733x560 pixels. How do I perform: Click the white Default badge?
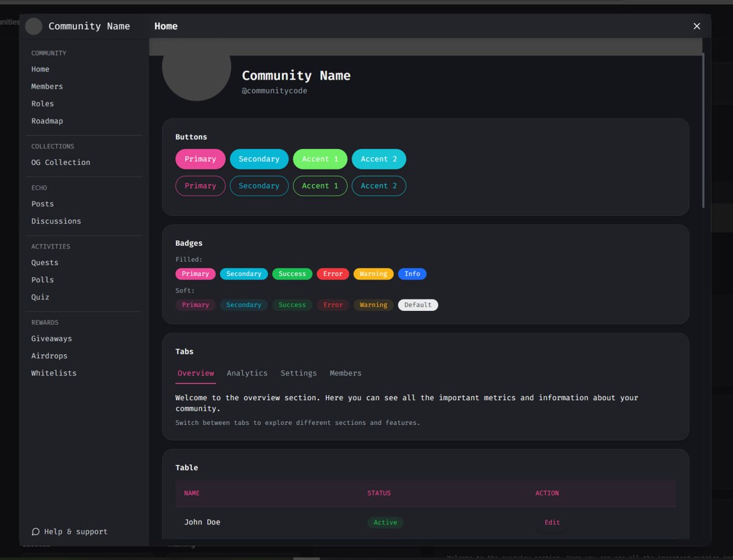pyautogui.click(x=418, y=305)
